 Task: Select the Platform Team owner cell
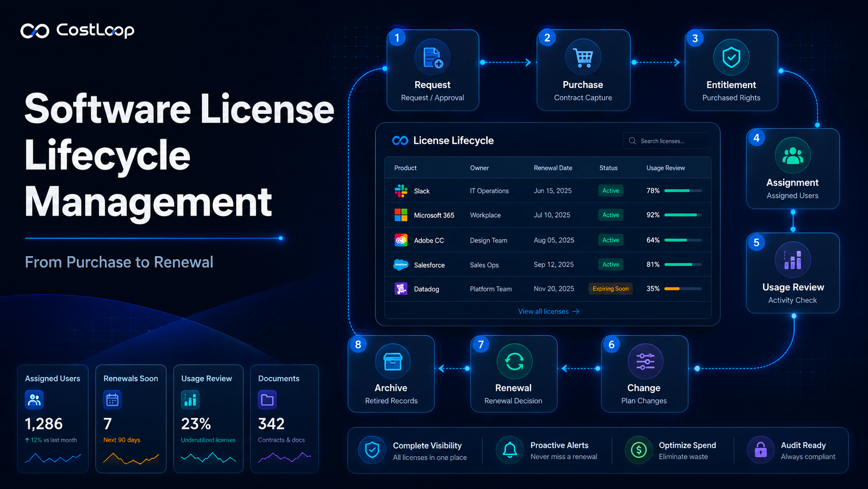tap(491, 289)
